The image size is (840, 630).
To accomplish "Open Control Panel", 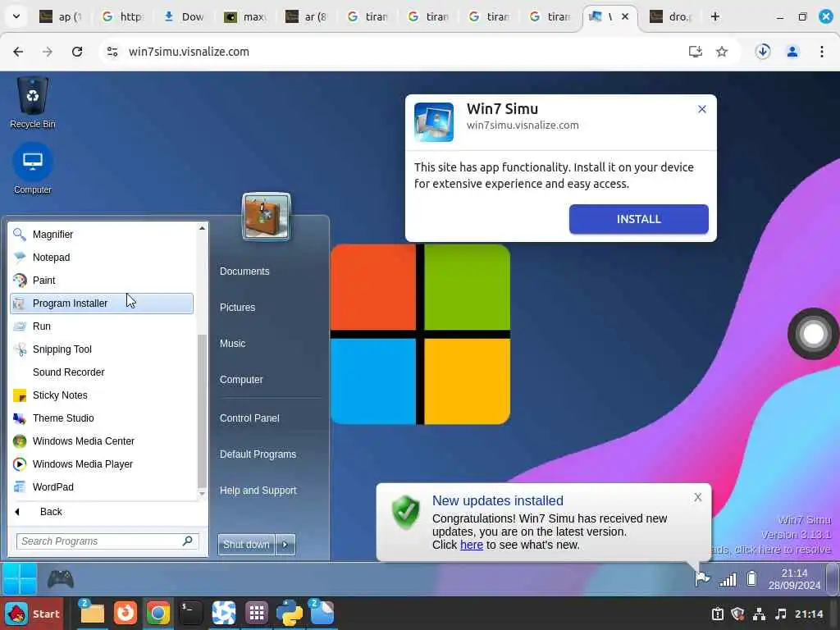I will click(249, 418).
